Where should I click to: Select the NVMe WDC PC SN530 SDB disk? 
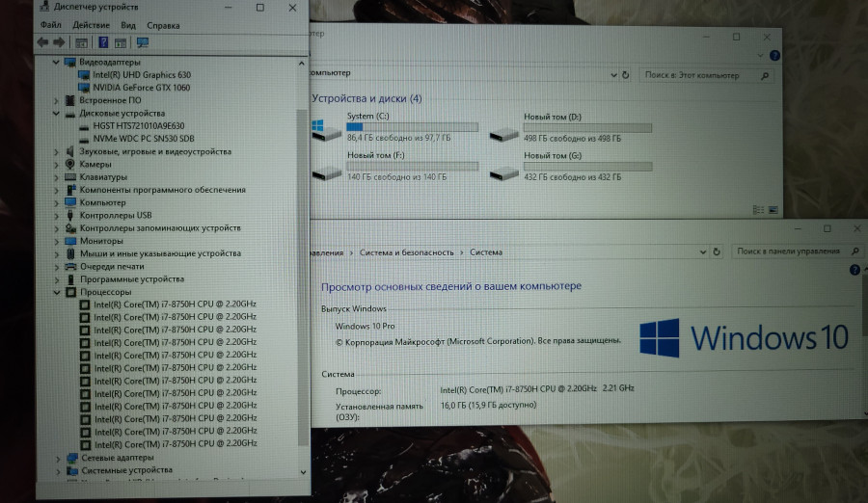click(x=144, y=139)
